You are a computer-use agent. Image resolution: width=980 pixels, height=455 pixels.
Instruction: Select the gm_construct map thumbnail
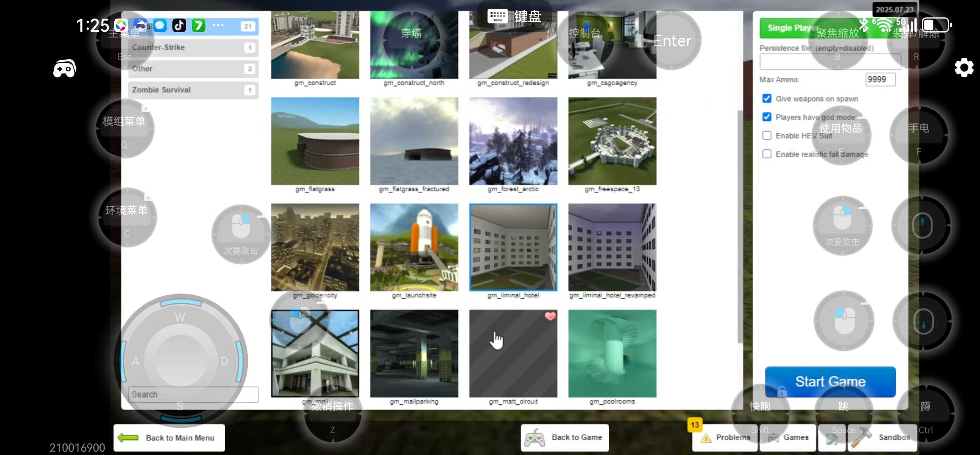point(315,45)
